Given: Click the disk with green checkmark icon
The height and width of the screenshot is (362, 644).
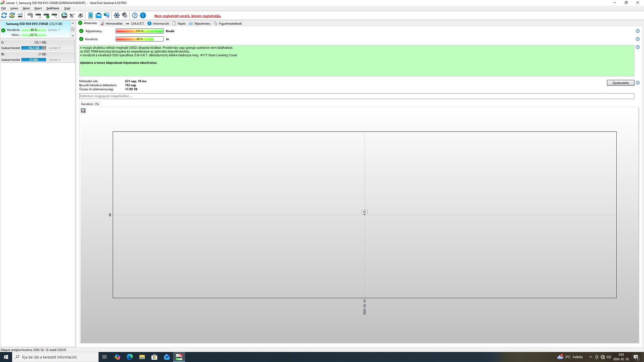Looking at the screenshot, I should 46,15.
